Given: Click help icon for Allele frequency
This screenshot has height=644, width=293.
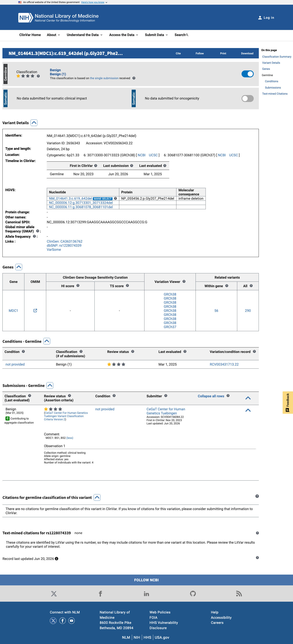Looking at the screenshot, I should tap(34, 237).
